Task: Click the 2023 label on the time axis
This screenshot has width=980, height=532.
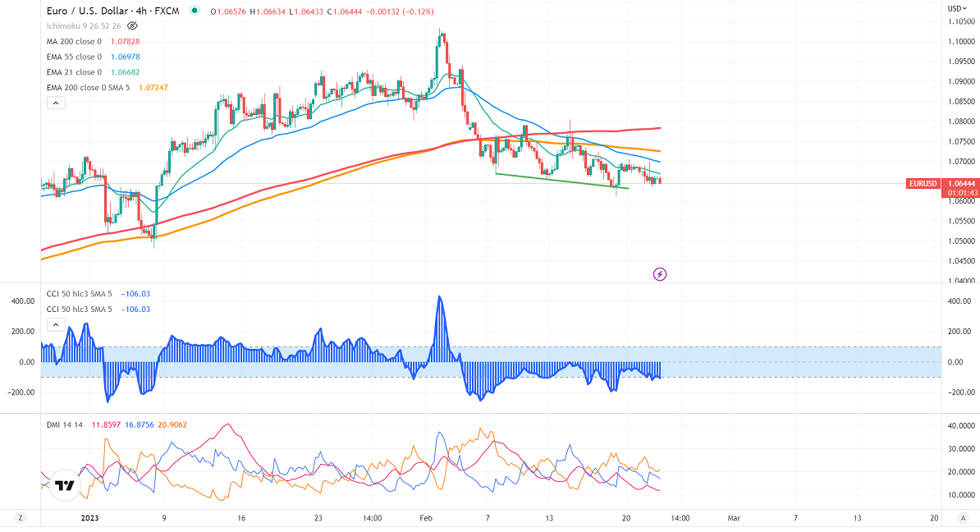Action: 90,518
